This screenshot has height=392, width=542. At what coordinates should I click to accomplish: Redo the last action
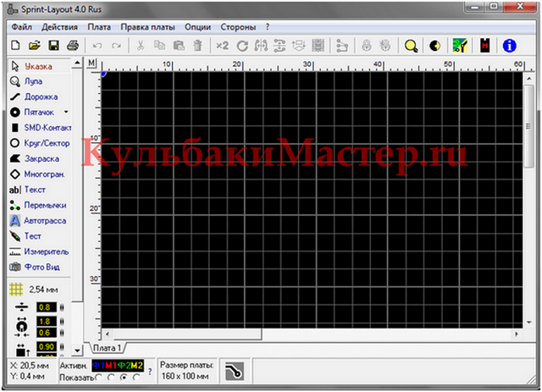tap(117, 45)
